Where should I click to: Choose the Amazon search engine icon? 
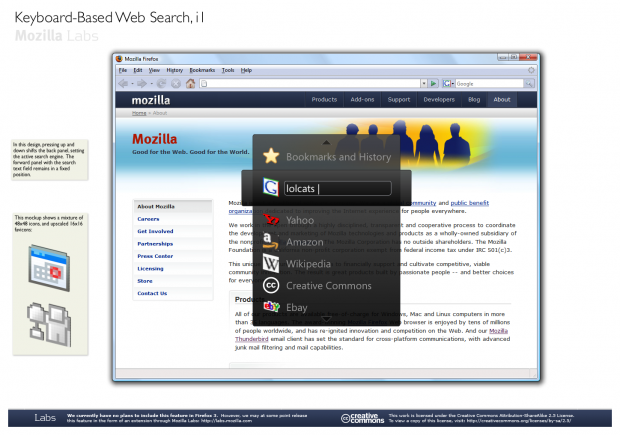pyautogui.click(x=270, y=242)
